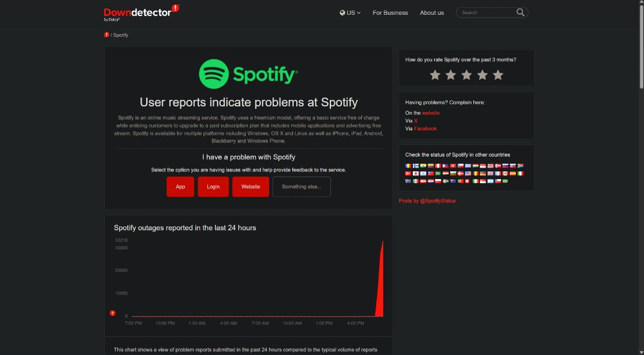The height and width of the screenshot is (355, 644).
Task: Click the Spotify breadcrumb link
Action: (x=121, y=35)
